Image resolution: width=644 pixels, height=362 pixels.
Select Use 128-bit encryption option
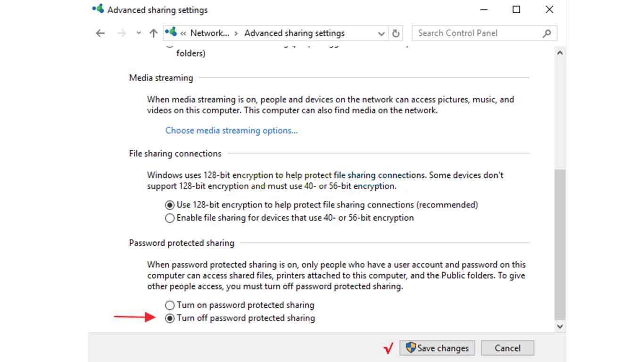pyautogui.click(x=169, y=205)
